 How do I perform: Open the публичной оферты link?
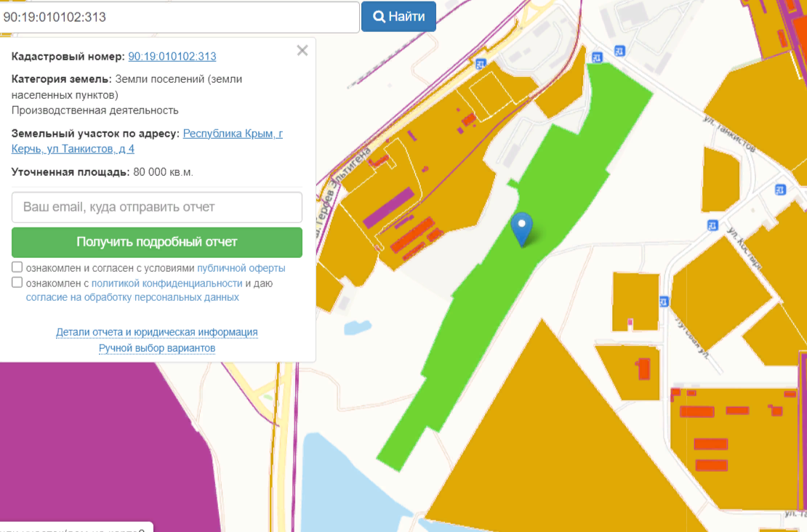point(241,268)
